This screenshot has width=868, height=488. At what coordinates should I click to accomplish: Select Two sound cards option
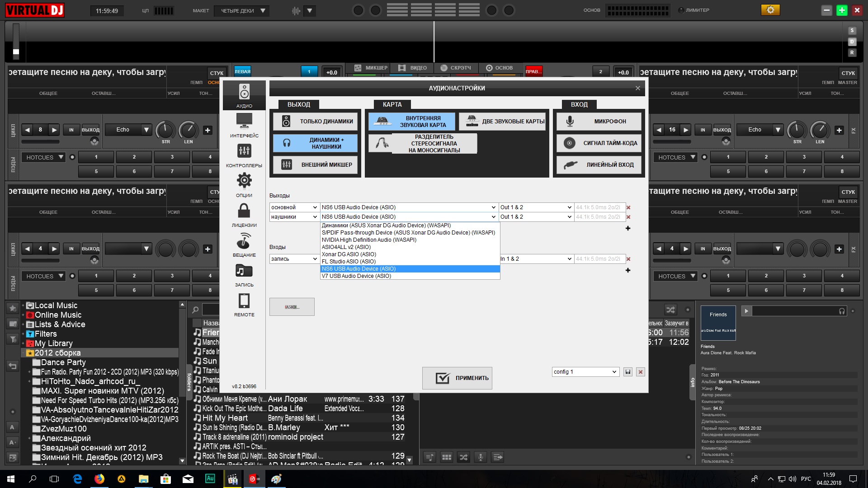click(502, 122)
